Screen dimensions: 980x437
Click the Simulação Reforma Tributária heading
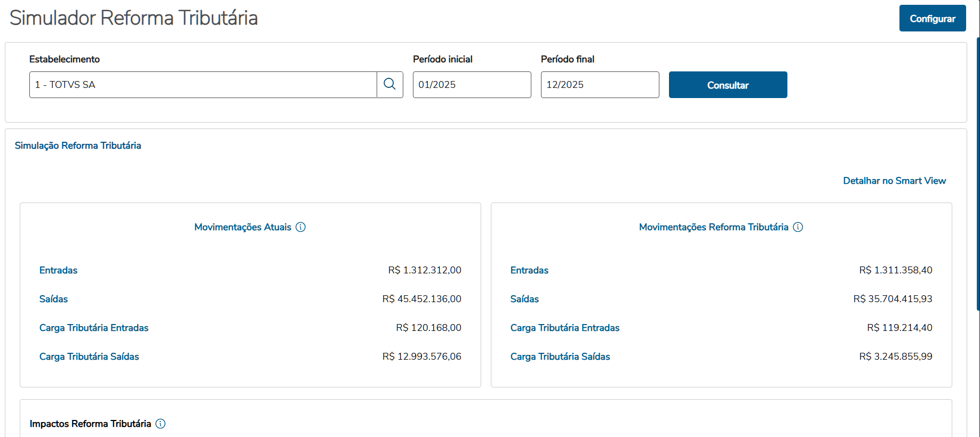pyautogui.click(x=78, y=145)
